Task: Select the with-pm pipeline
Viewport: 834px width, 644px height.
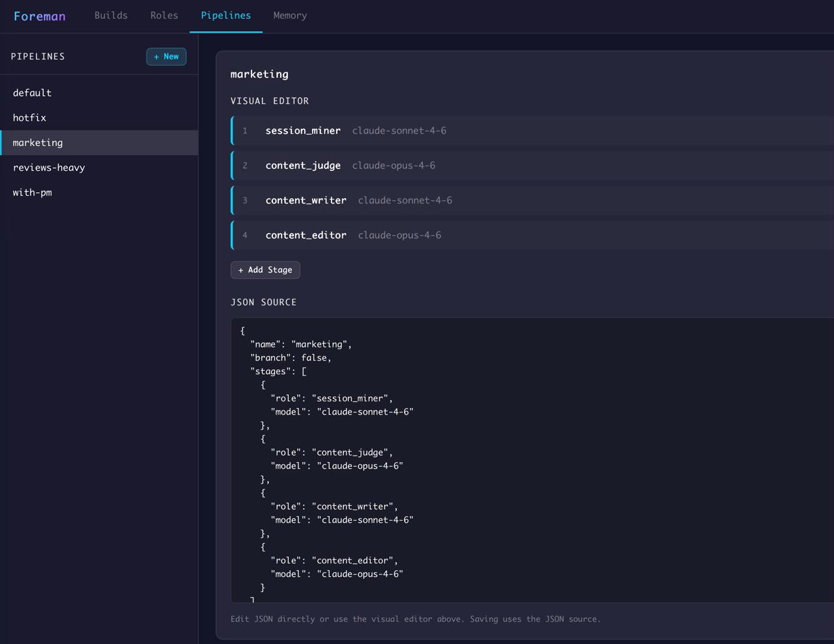Action: click(x=32, y=192)
